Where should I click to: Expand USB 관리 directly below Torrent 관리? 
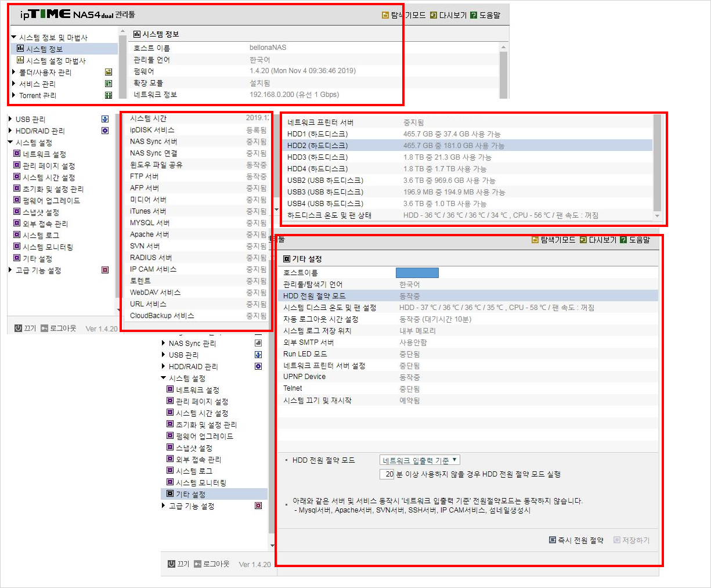10,119
